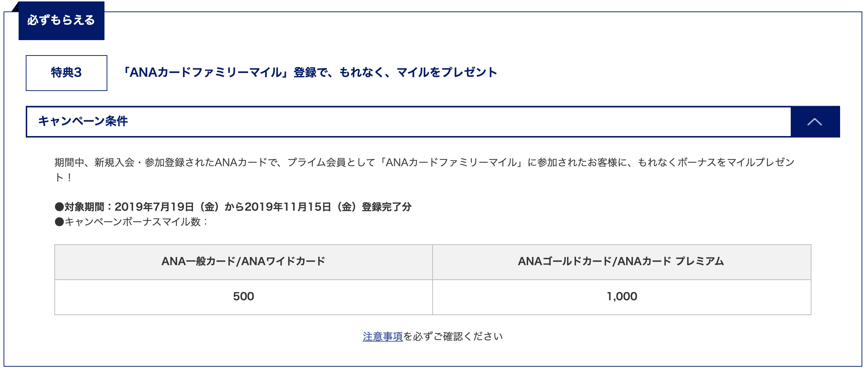This screenshot has height=371, width=868.
Task: Click the ANAゴールドカード/ANAカード プレミアム column header
Action: (x=621, y=262)
